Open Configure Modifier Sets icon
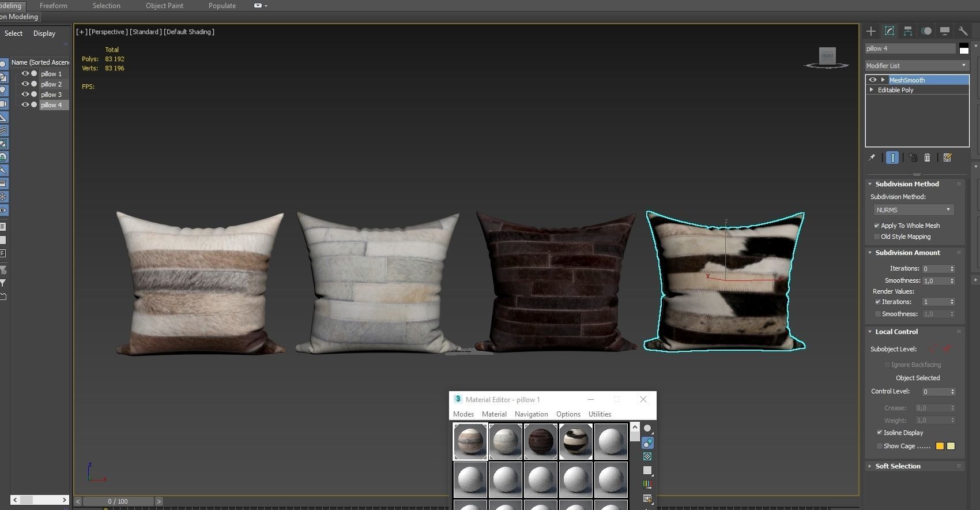This screenshot has height=510, width=980. point(947,157)
